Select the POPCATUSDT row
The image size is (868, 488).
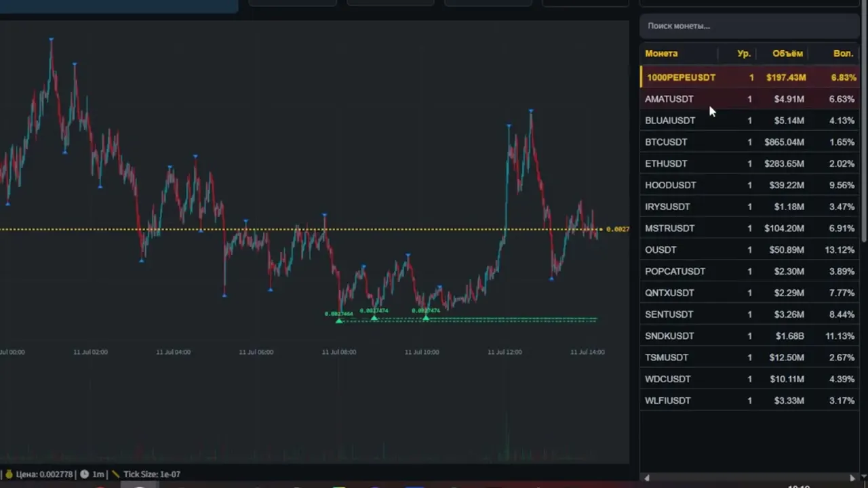pos(749,271)
